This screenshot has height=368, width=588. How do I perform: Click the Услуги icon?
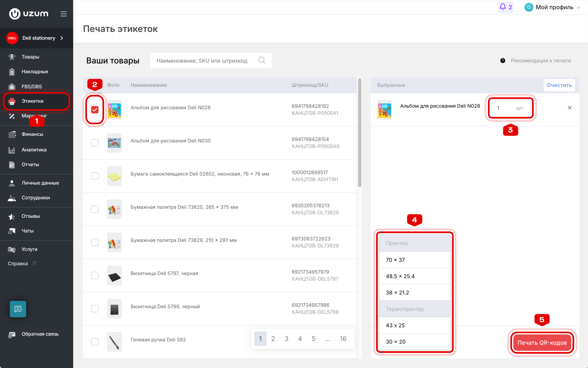click(x=12, y=249)
